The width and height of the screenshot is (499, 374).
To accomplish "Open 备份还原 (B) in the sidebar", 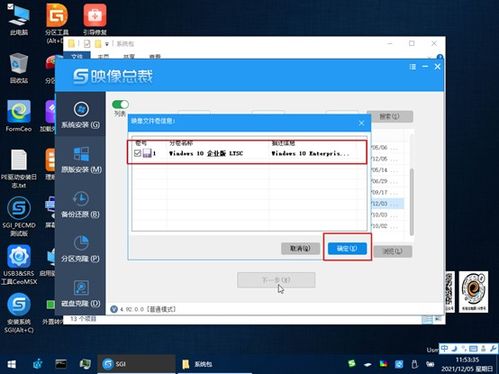I will click(x=80, y=204).
